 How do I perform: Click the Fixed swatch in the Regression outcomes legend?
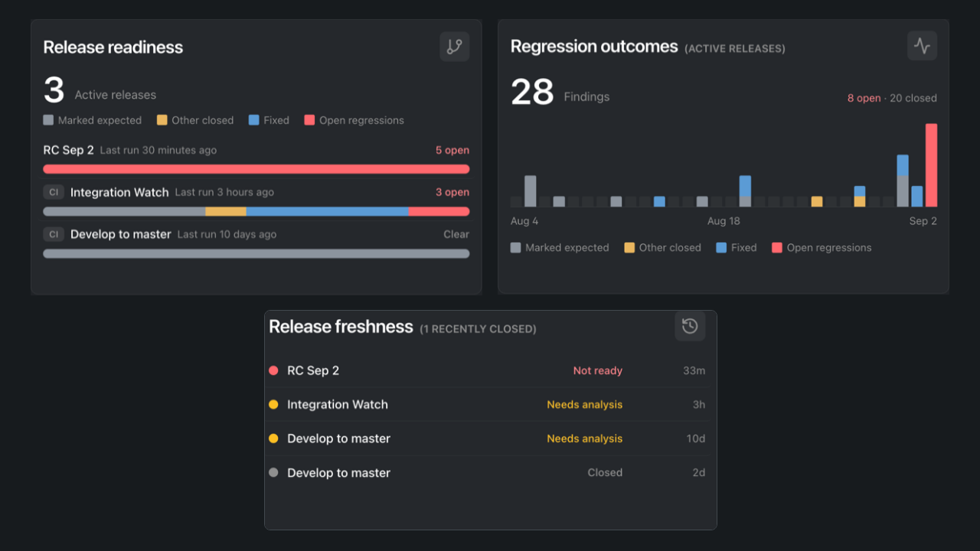(x=721, y=248)
